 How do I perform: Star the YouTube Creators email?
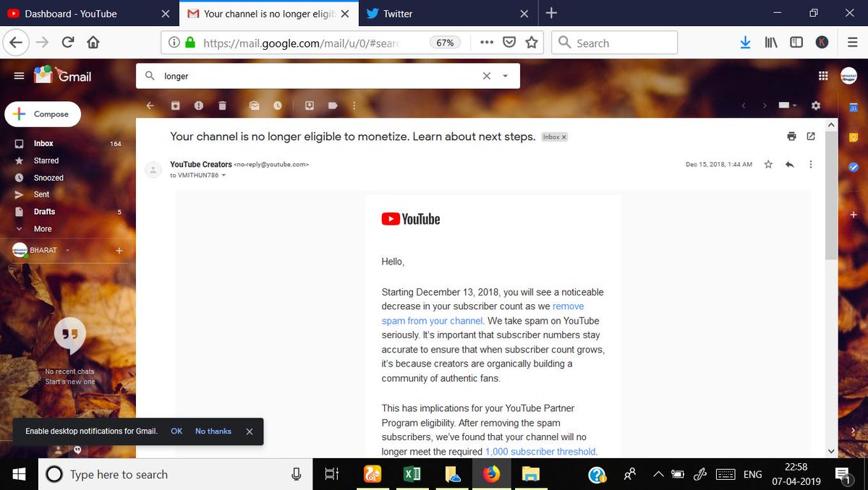pos(769,165)
